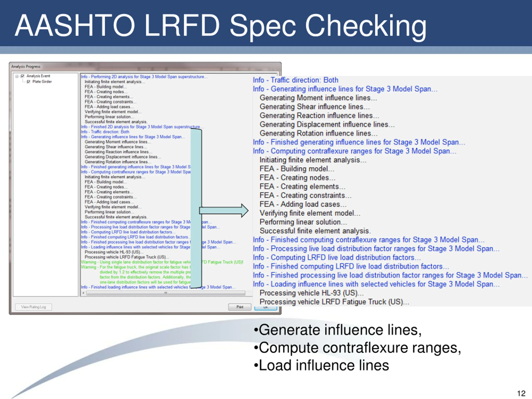Click the 'Compute contraflexure ranges,' bullet
This screenshot has height=399, width=532.
tap(357, 348)
